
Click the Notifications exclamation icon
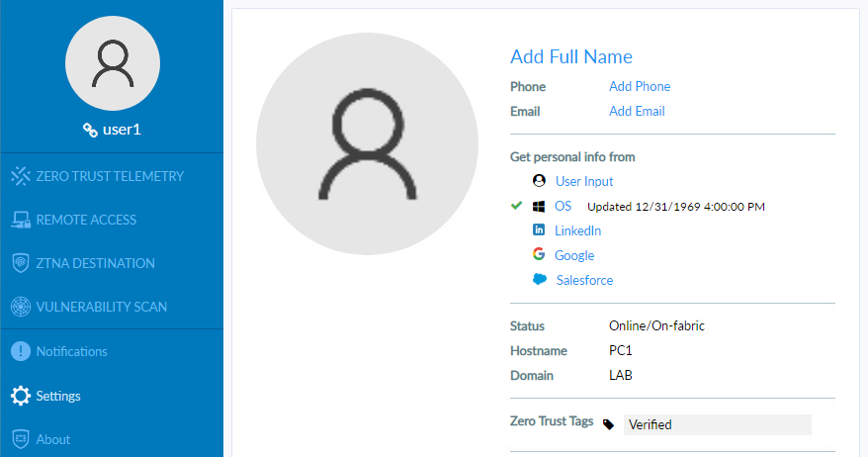[21, 351]
